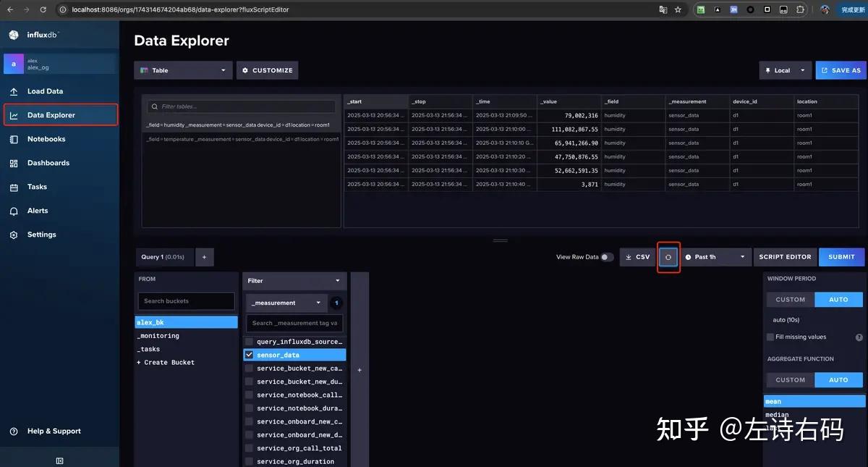Uncheck the sensor_data measurement

249,355
